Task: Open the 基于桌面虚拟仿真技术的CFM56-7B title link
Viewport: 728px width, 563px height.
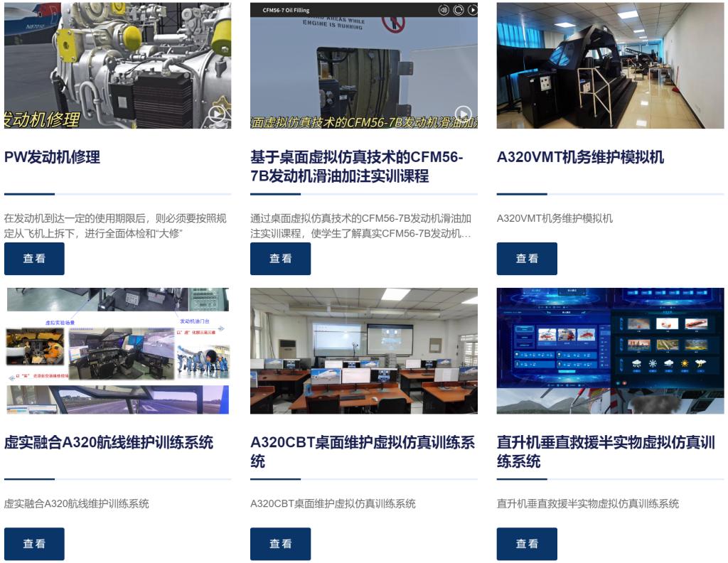Action: tap(357, 166)
